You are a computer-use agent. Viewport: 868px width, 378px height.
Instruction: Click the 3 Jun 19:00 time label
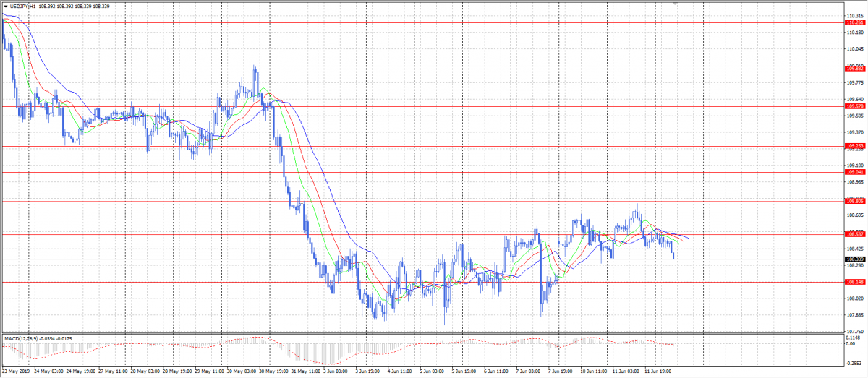tap(368, 372)
